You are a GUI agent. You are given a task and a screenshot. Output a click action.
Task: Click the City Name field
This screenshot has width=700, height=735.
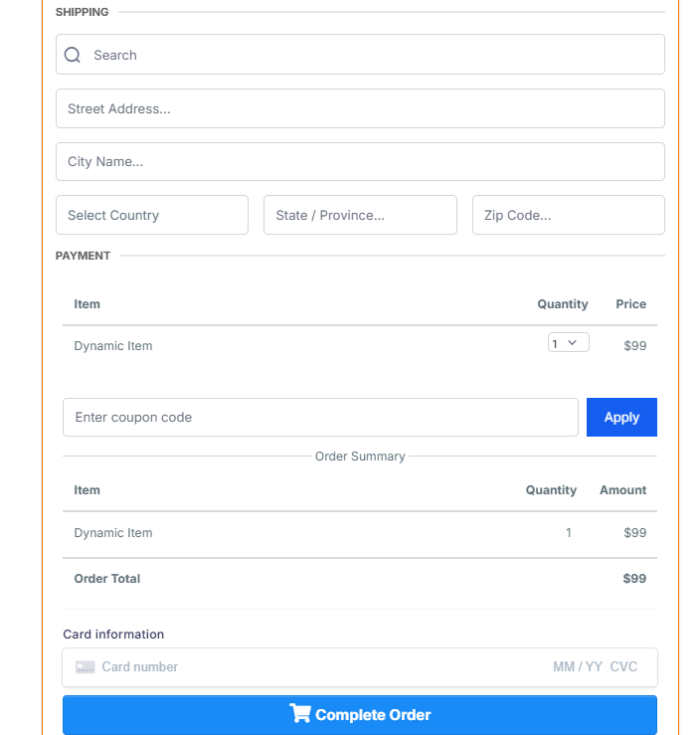(360, 162)
